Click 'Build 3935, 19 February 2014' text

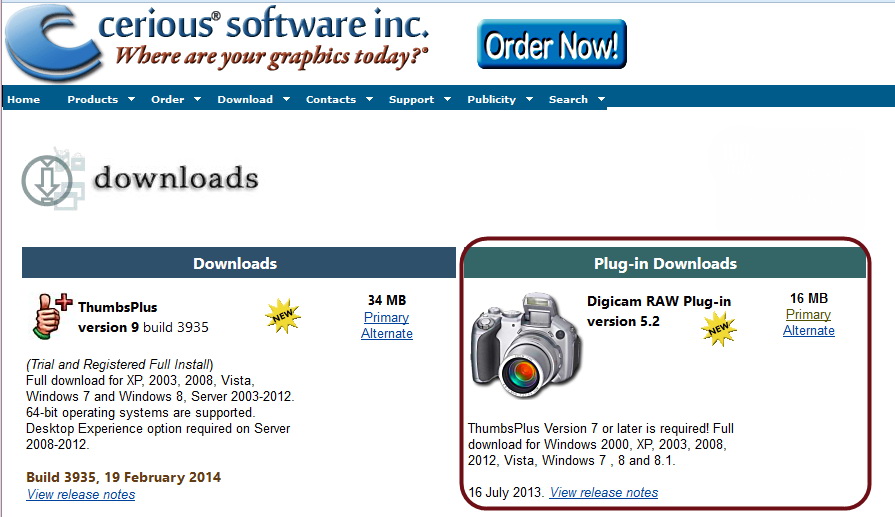click(x=123, y=477)
